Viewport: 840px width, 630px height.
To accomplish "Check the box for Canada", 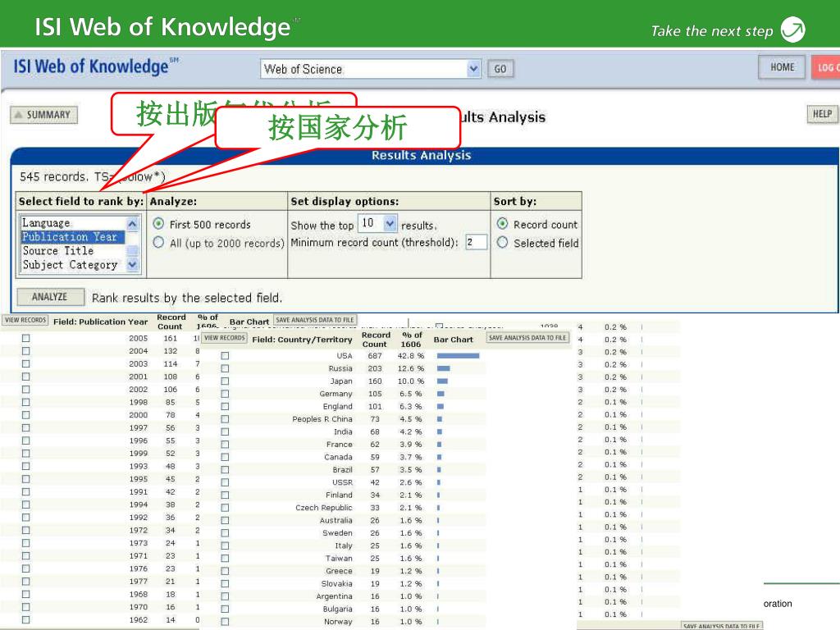I will tap(225, 457).
